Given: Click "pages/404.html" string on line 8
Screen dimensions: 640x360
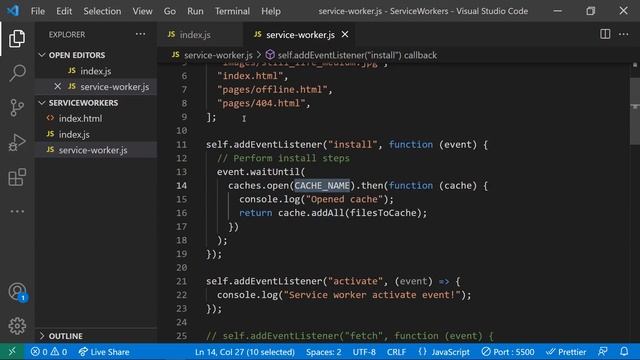Looking at the screenshot, I should click(x=261, y=103).
